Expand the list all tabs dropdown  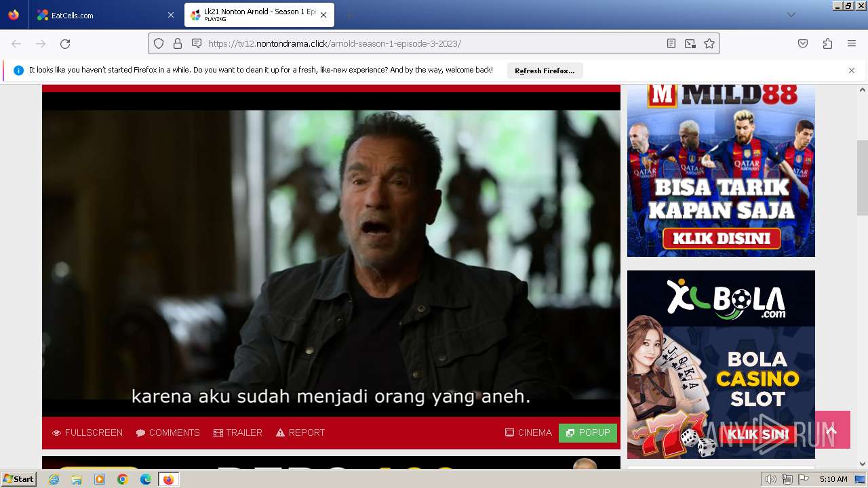[791, 15]
